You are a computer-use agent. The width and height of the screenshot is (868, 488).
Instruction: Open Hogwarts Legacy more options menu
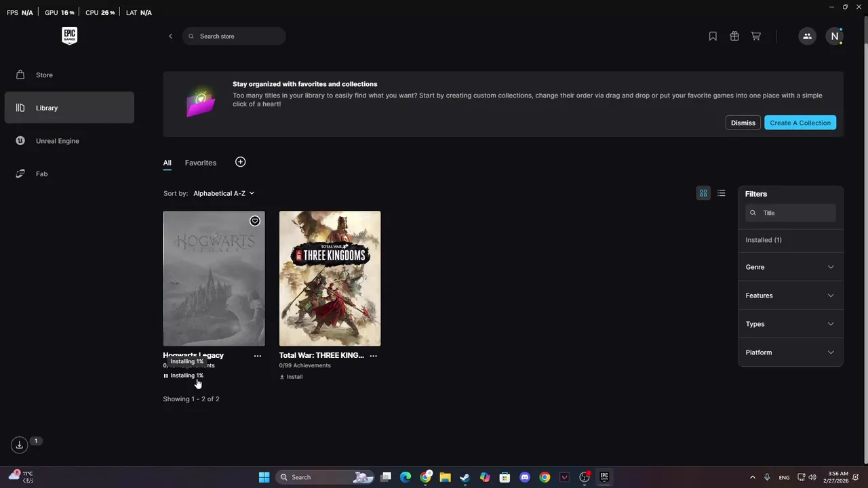coord(258,355)
